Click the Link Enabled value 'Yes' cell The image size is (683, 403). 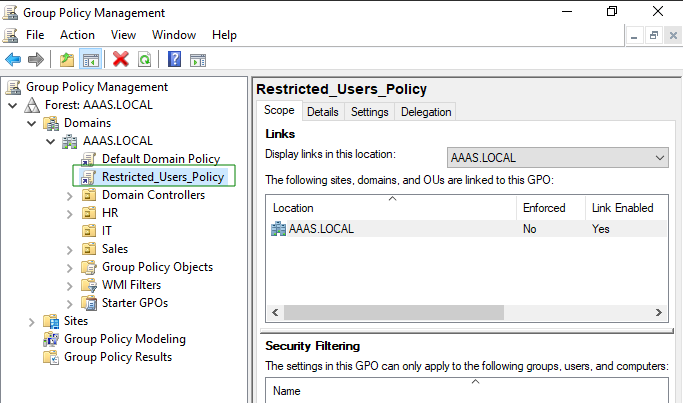(x=601, y=229)
